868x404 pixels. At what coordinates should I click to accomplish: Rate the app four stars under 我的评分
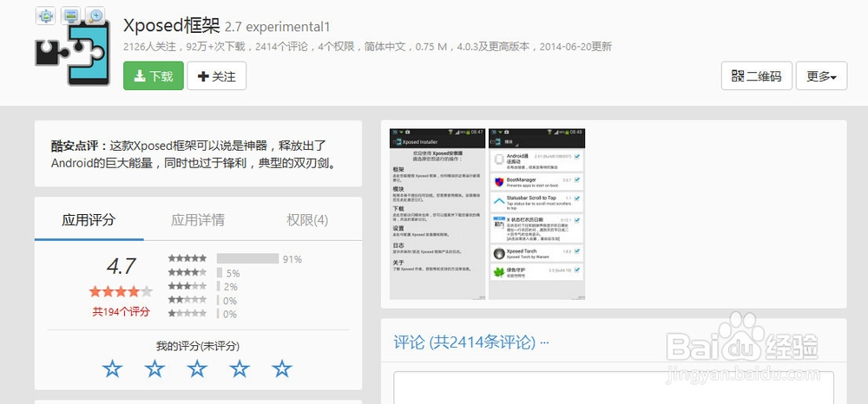240,368
